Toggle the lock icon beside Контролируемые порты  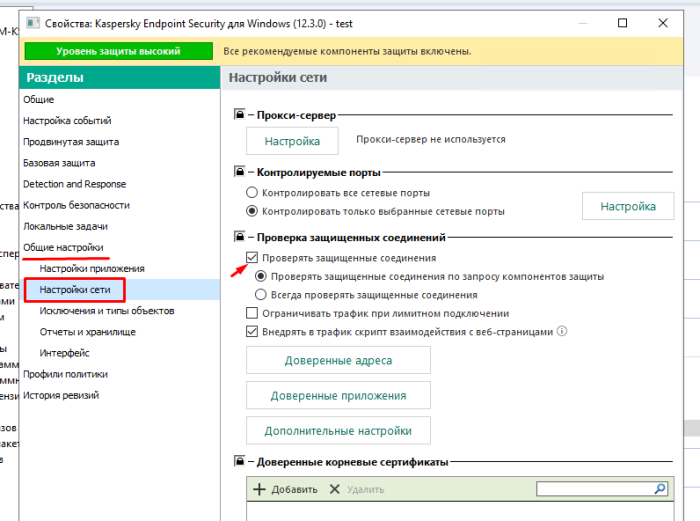click(x=240, y=171)
